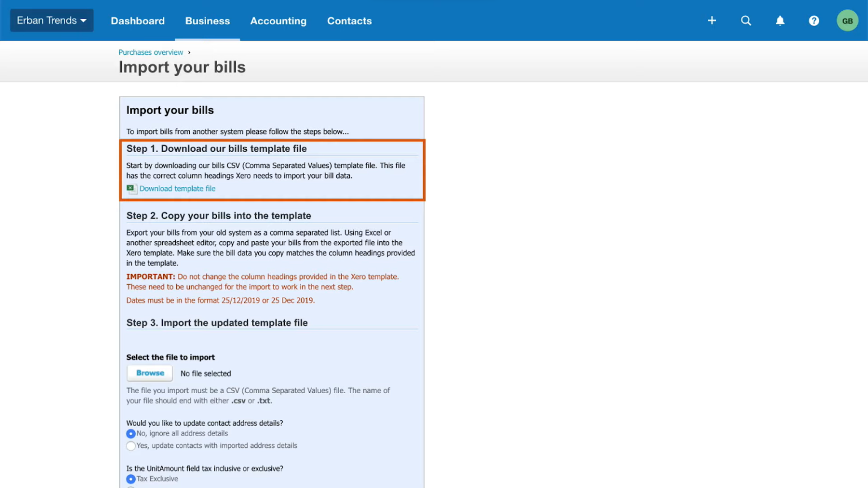The height and width of the screenshot is (488, 868).
Task: Open the Erban Trends organisation menu
Action: click(51, 20)
